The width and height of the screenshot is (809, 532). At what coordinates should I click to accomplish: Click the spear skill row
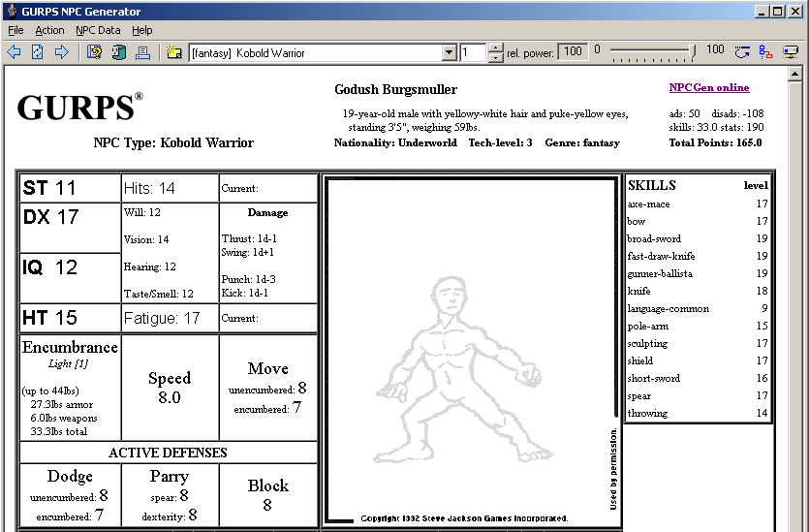[x=698, y=395]
